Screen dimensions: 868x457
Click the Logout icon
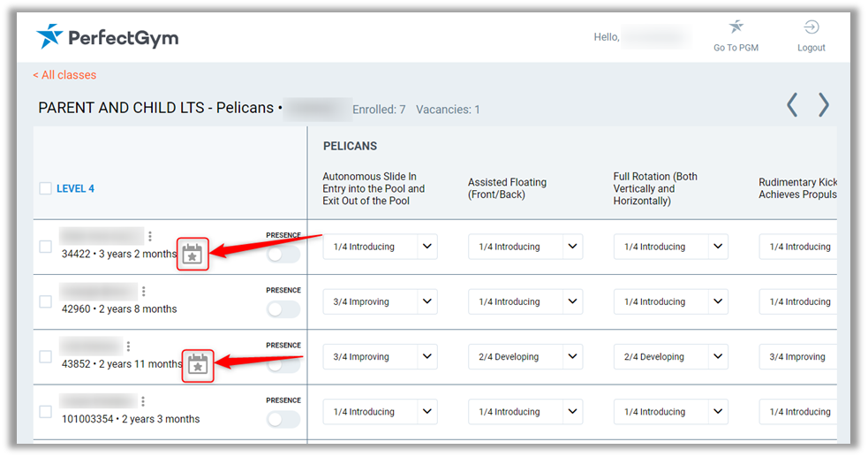(x=811, y=27)
